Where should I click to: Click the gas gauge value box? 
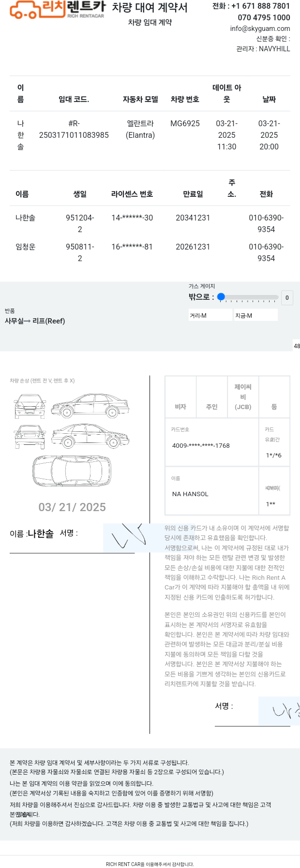coord(287,298)
